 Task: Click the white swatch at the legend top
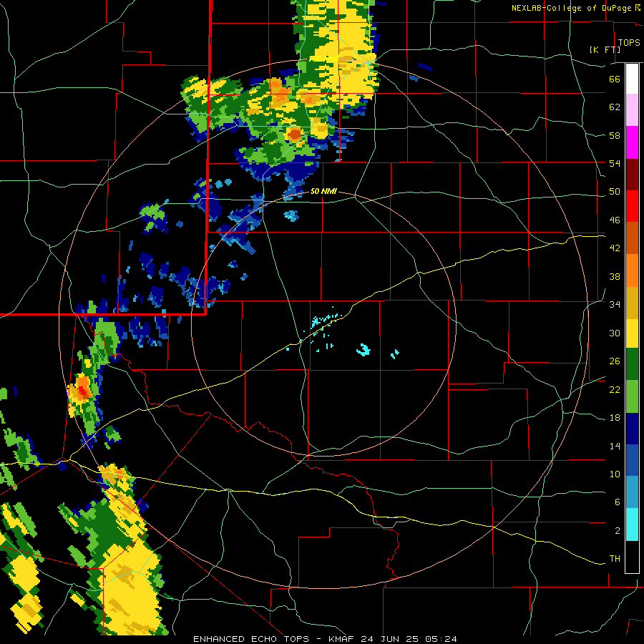point(632,79)
